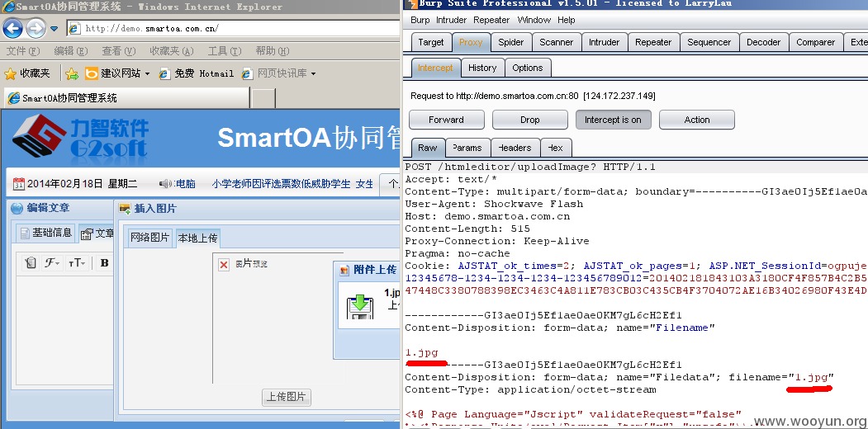Screen dimensions: 868x429
Task: Switch to the Proxy tab in Burp
Action: point(471,43)
